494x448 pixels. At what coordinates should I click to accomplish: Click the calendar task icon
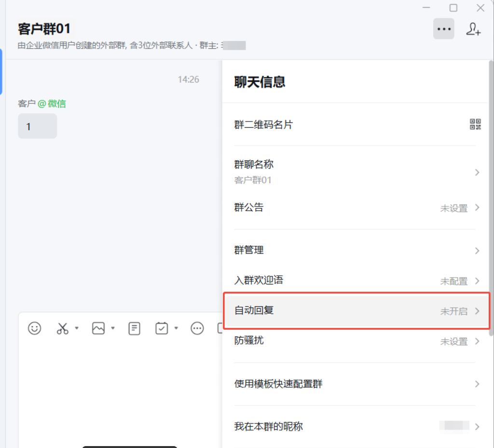click(x=162, y=328)
